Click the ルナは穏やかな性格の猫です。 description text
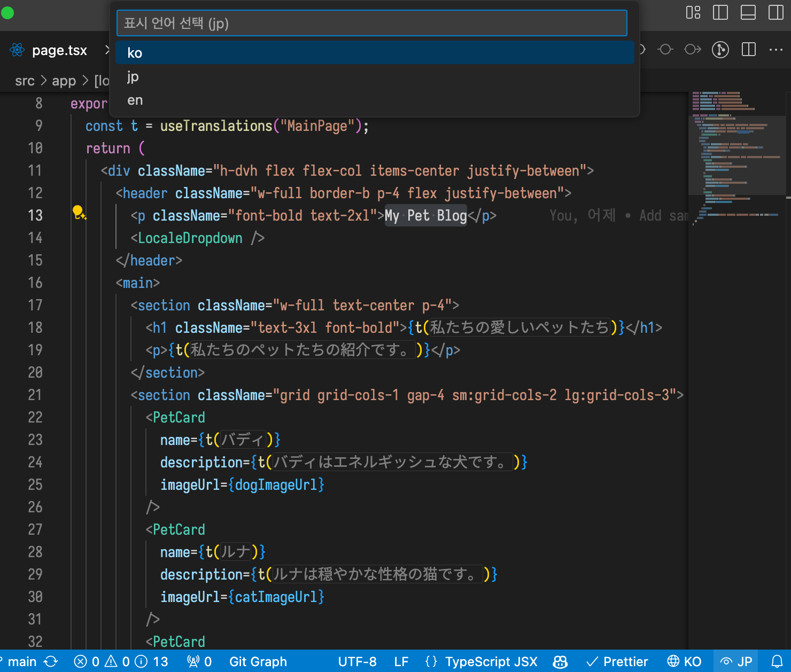 click(377, 574)
